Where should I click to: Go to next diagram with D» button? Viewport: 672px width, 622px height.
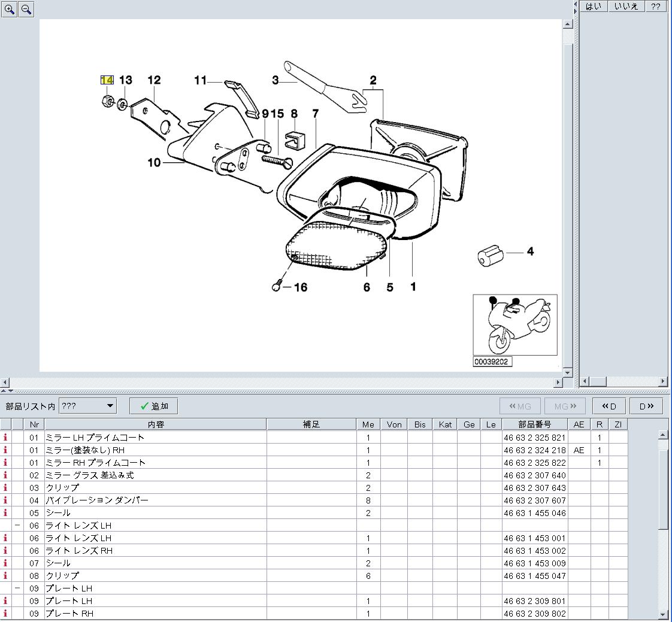646,406
